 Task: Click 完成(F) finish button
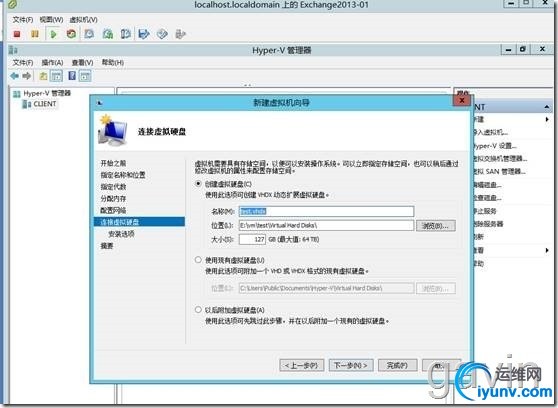(x=397, y=365)
